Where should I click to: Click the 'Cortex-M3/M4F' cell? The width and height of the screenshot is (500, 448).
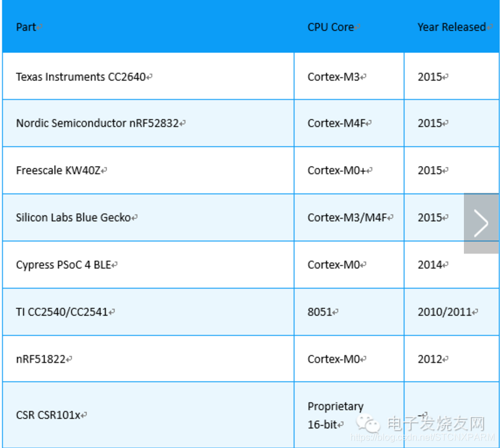pyautogui.click(x=347, y=218)
